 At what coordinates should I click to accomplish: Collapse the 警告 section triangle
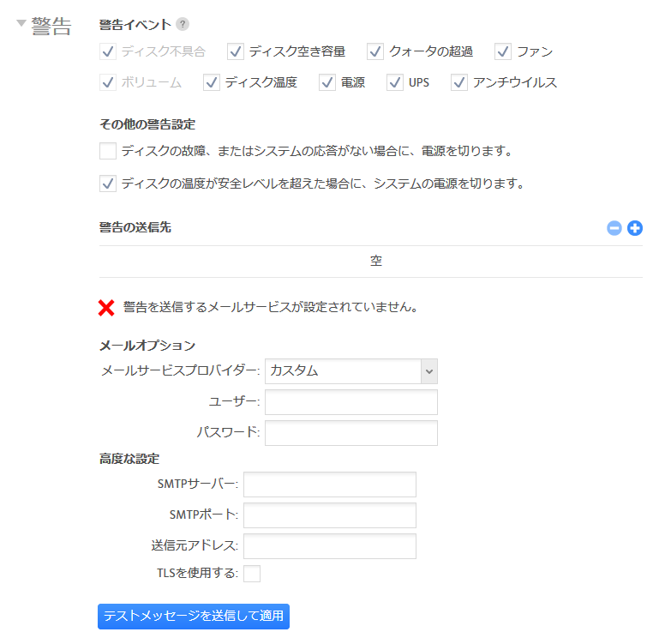pyautogui.click(x=21, y=22)
